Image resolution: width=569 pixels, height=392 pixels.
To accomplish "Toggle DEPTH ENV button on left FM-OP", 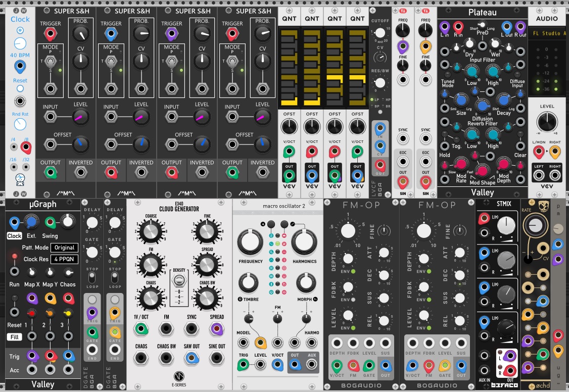I will coord(353,271).
